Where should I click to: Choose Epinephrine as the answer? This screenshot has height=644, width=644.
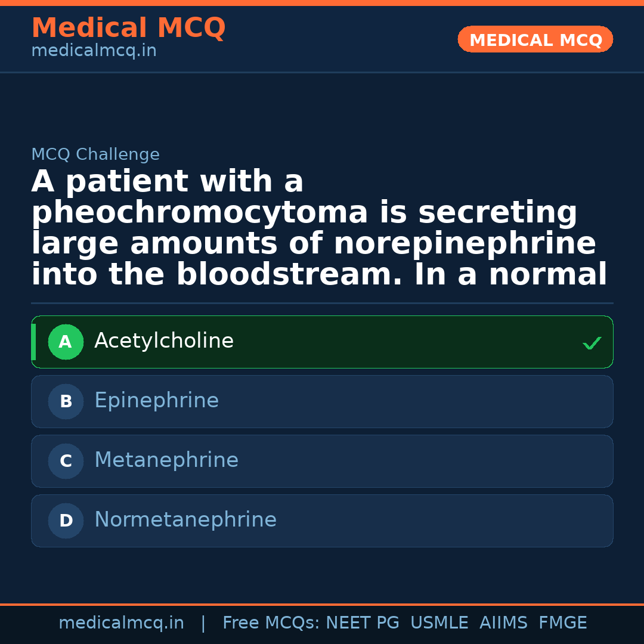pyautogui.click(x=322, y=402)
